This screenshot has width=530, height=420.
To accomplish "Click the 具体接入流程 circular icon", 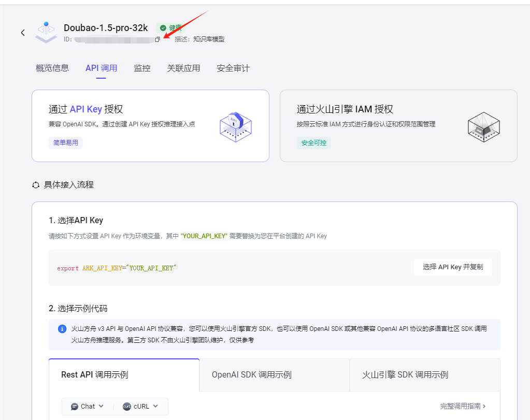I will point(36,185).
